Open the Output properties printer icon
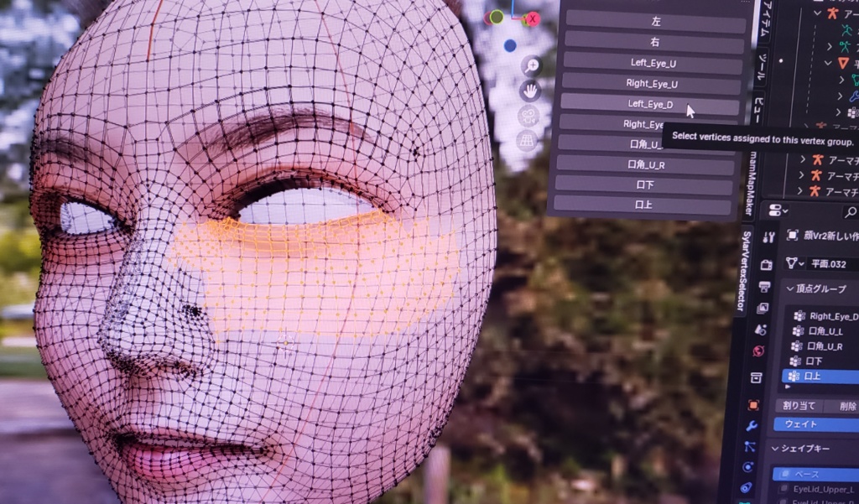Viewport: 859px width, 504px height. 764,286
